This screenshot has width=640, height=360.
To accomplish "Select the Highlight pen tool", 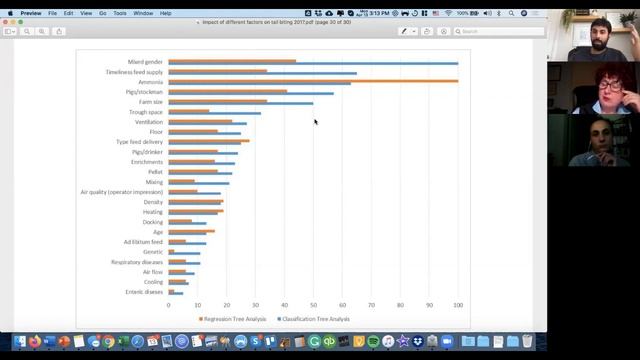I will (x=404, y=31).
